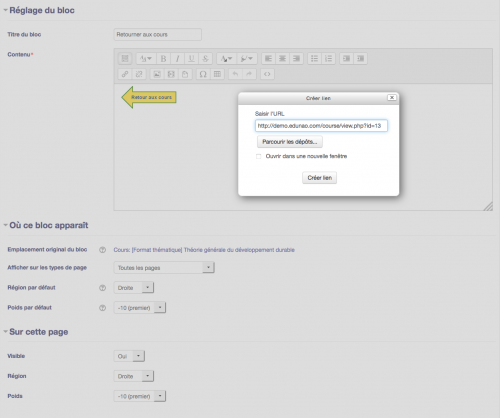Image resolution: width=500 pixels, height=418 pixels.
Task: Click 'Parcourir les dépôts...' button
Action: (290, 142)
